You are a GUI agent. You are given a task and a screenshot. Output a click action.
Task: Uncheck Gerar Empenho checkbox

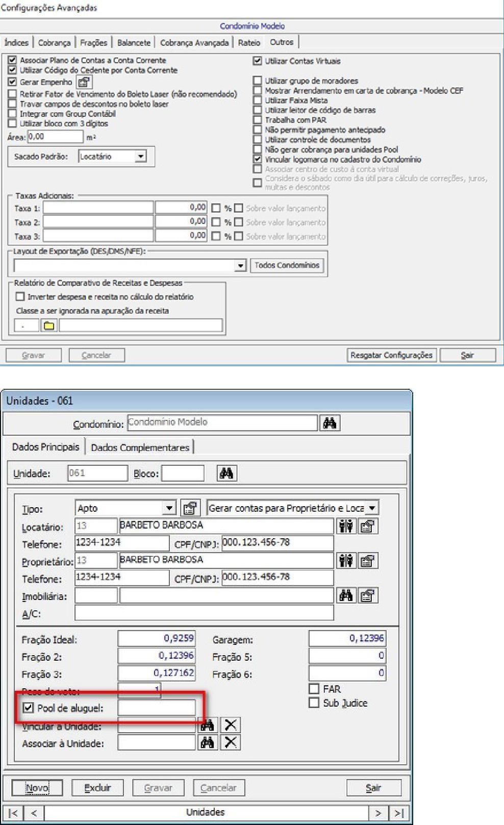(x=13, y=82)
